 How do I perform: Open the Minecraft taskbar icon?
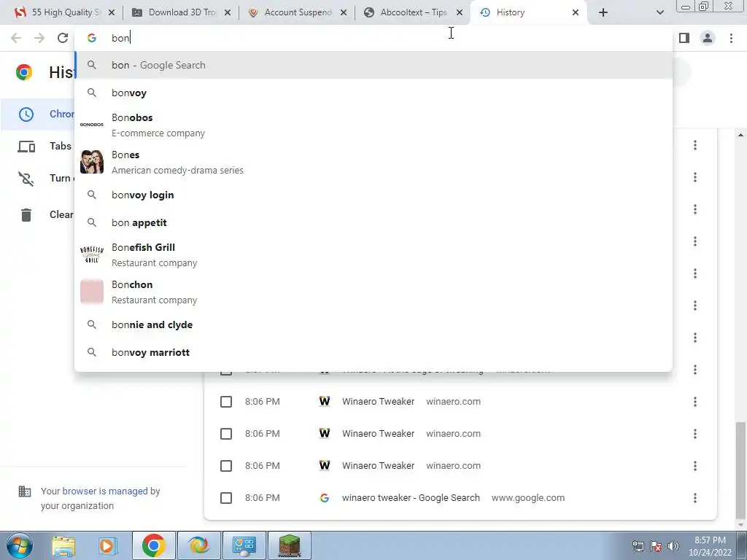coord(290,545)
